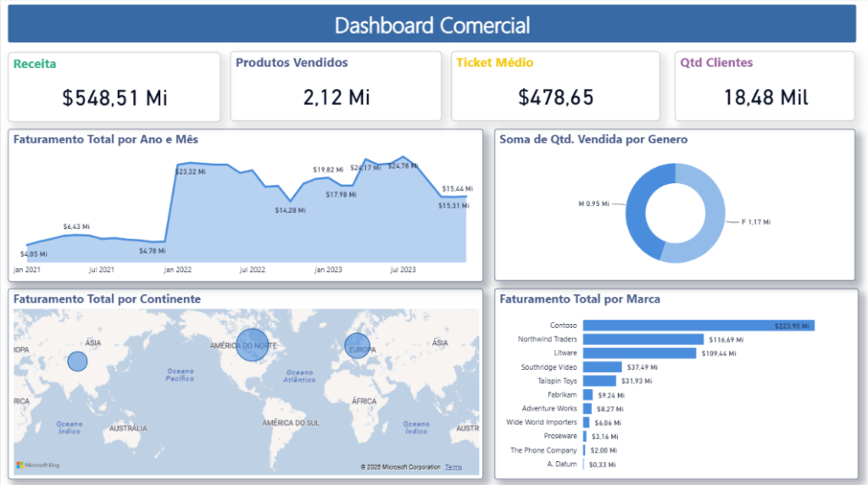
Task: Select Faturamento Total por Marca title
Action: (x=580, y=299)
